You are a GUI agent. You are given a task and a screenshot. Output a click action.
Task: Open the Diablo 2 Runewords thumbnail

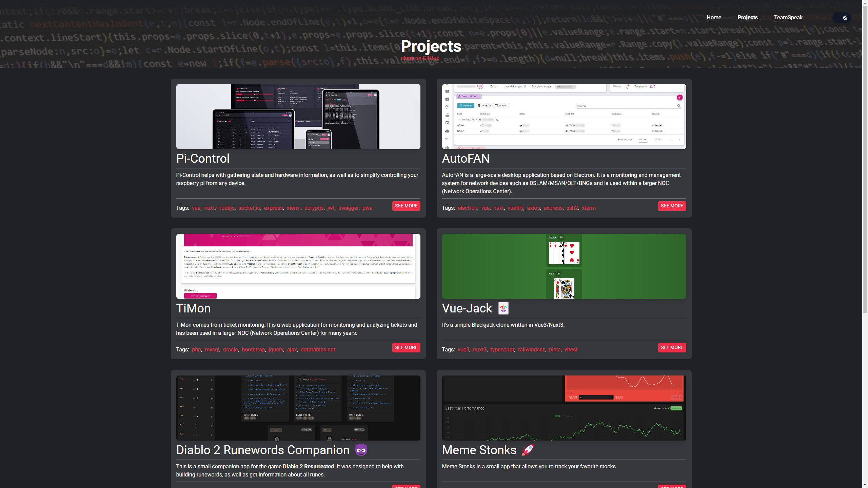pyautogui.click(x=298, y=408)
